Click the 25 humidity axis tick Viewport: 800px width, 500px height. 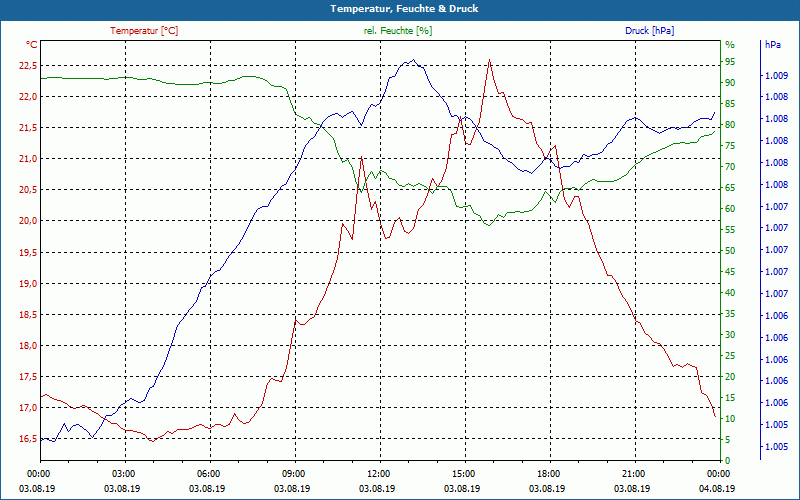730,356
